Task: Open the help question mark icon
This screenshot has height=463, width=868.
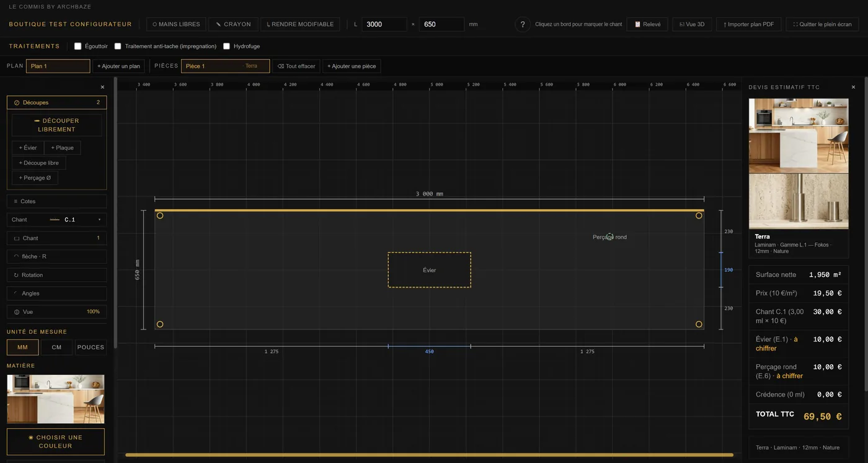Action: click(523, 24)
